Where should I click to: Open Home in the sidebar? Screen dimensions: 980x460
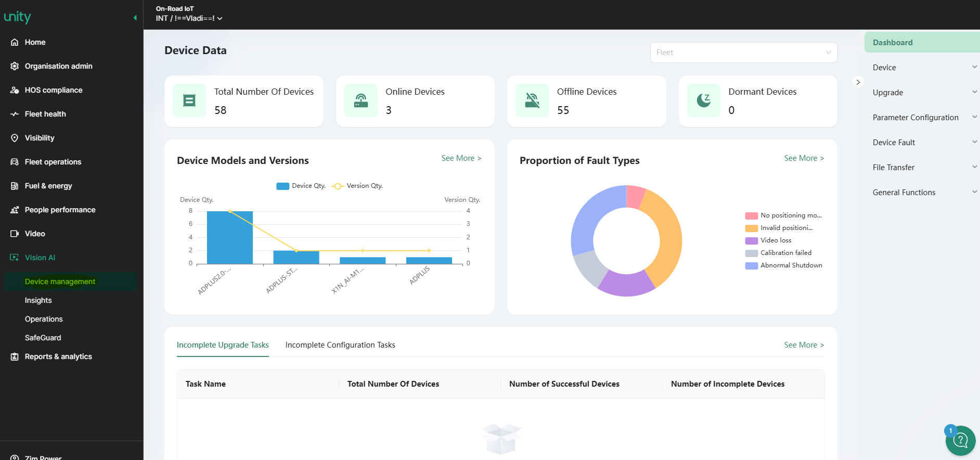point(35,42)
